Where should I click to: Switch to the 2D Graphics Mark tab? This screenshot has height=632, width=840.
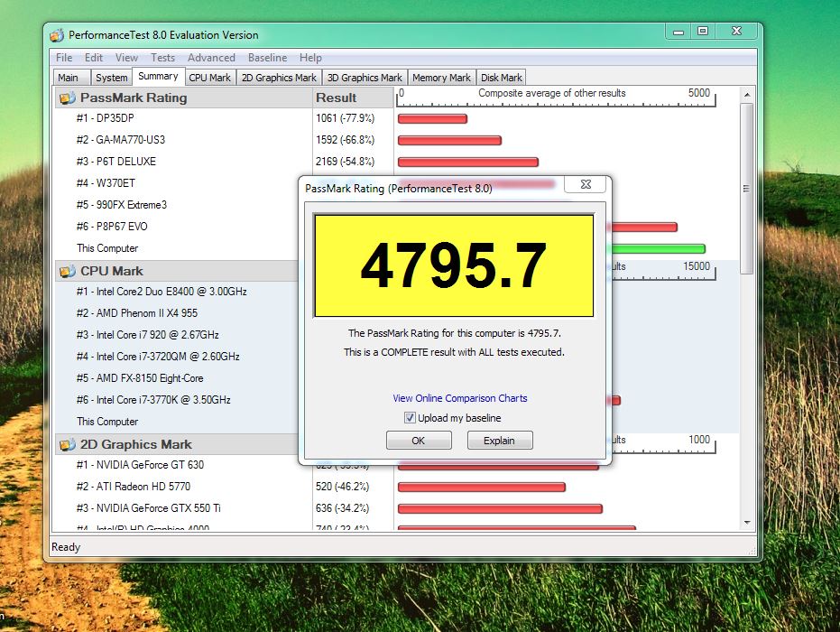pos(279,78)
